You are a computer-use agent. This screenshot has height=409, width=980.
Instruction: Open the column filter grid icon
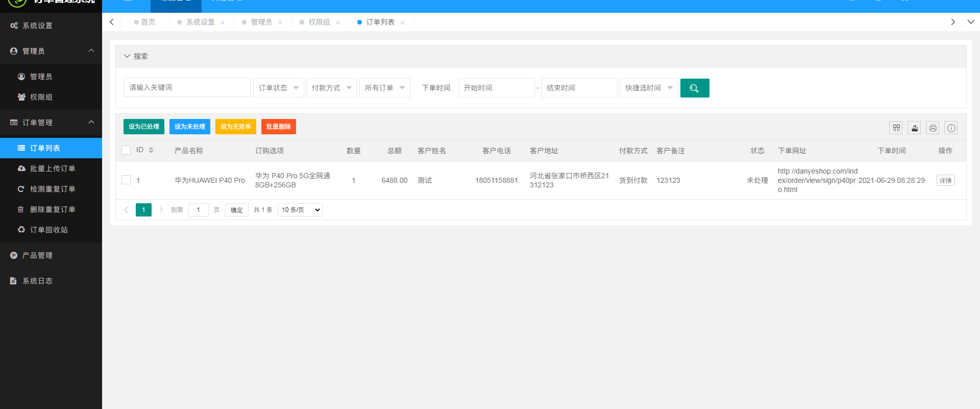(x=896, y=128)
